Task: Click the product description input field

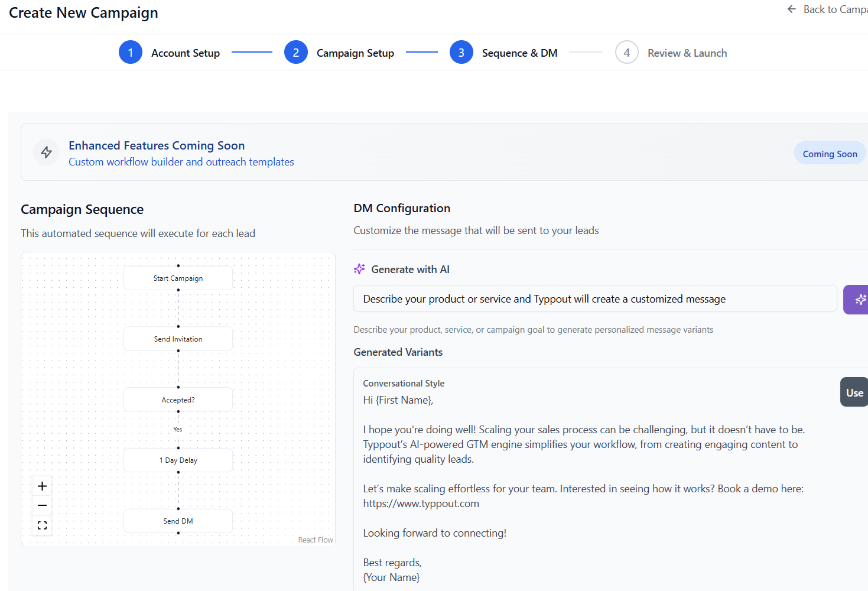Action: [594, 299]
